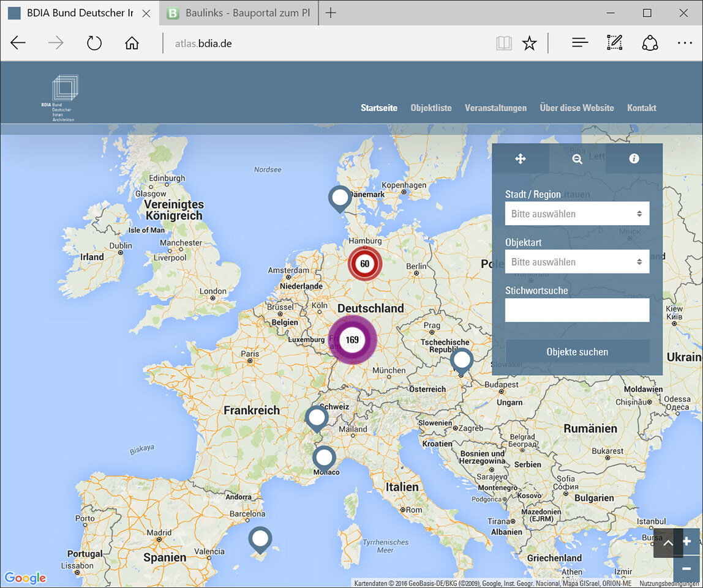Zoom out map with minus button
Image resolution: width=703 pixels, height=588 pixels.
[x=686, y=569]
